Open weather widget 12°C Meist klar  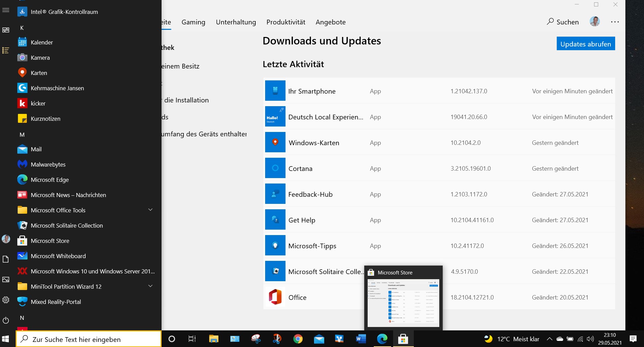point(512,339)
